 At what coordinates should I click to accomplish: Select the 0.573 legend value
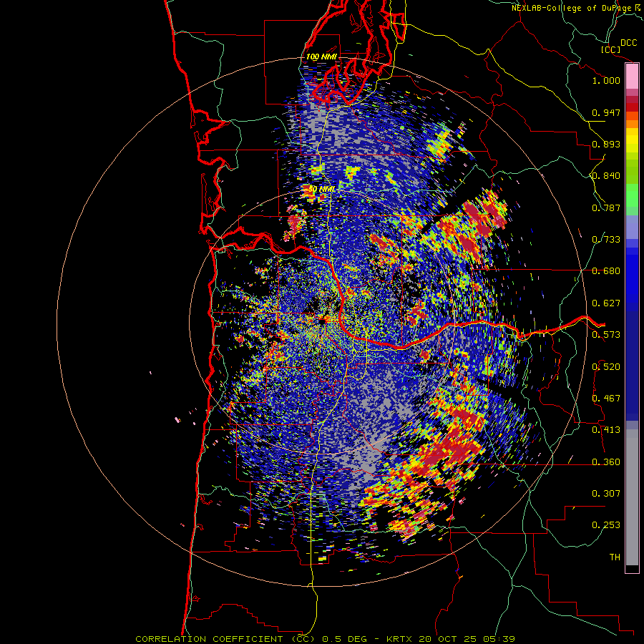606,335
